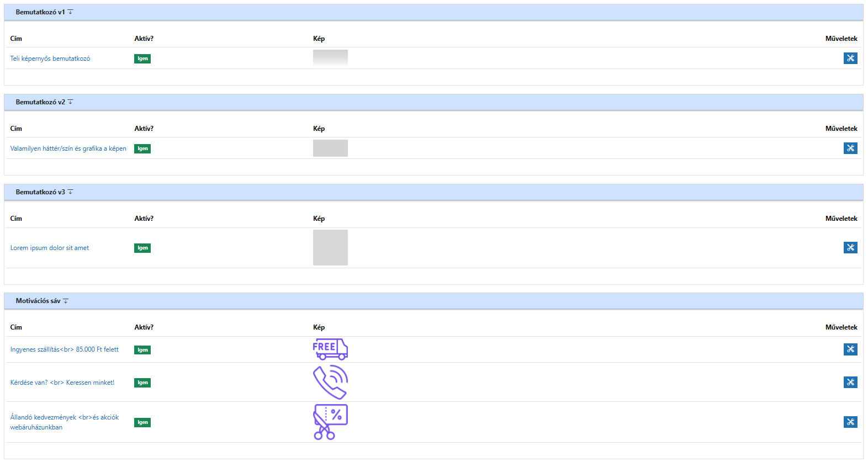Image resolution: width=868 pixels, height=467 pixels.
Task: Collapse the Motivációs sáv section
Action: point(66,301)
